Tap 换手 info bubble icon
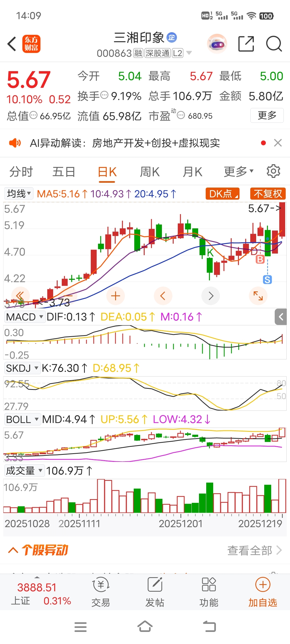Viewport: 290px width, 644px height. (104, 95)
